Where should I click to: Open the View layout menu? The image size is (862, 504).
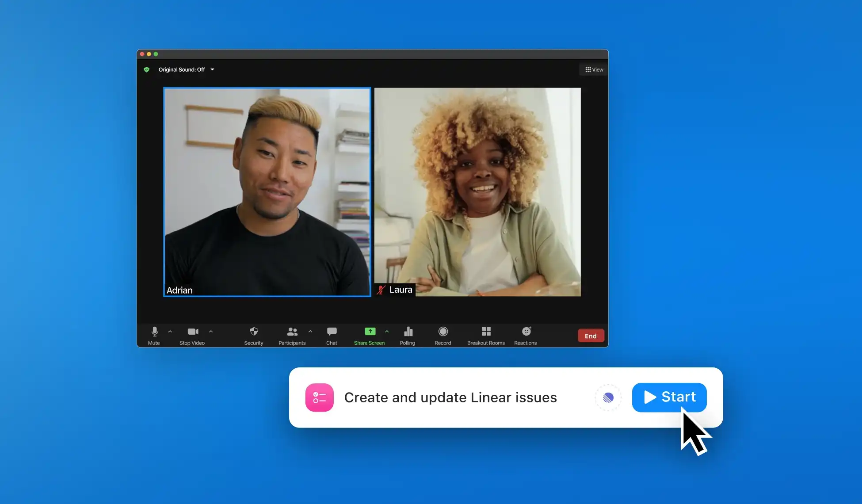click(x=594, y=69)
